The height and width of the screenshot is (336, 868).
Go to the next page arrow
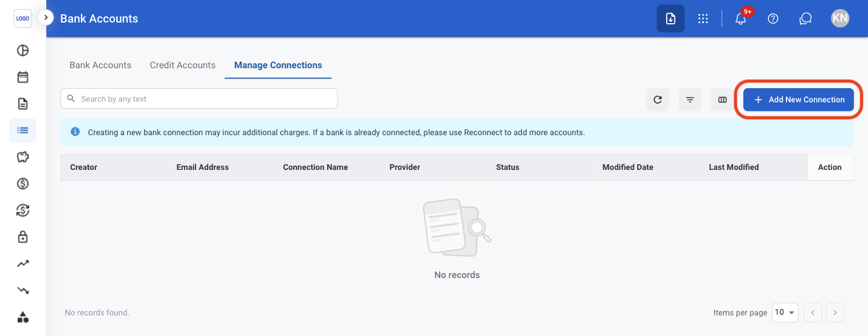click(x=835, y=313)
